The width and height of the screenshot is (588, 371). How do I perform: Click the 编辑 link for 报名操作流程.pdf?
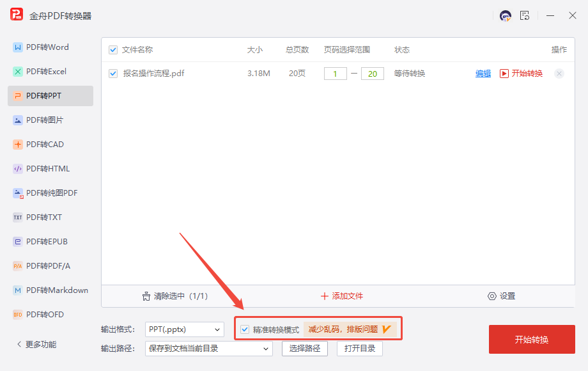tap(483, 74)
